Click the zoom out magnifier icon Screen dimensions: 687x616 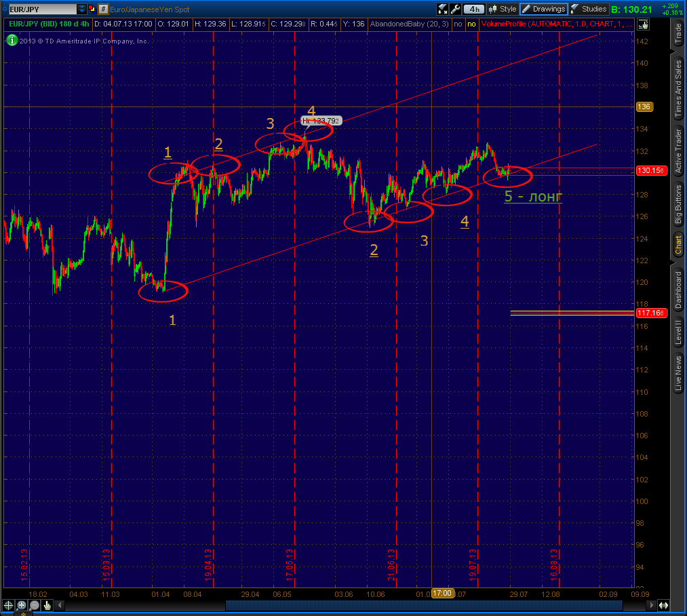click(34, 605)
